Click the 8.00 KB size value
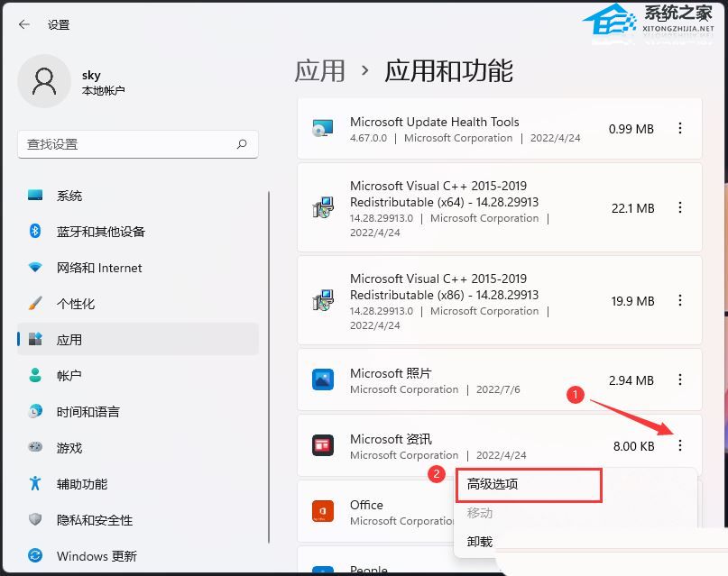728x576 pixels. (x=634, y=446)
